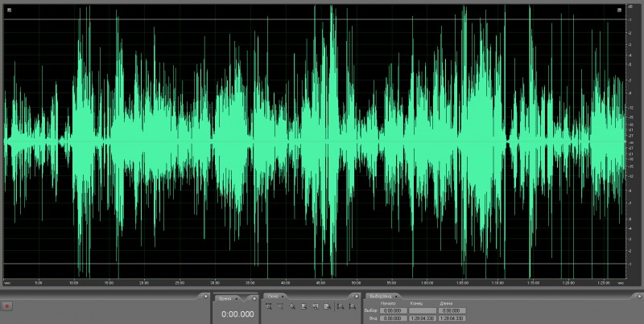
Task: Click the 1:20:00 mark on the time ruler
Action: [x=568, y=283]
